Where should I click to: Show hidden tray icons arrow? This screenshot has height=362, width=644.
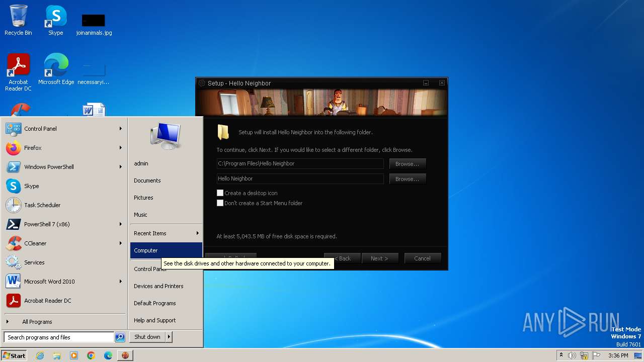pos(561,355)
